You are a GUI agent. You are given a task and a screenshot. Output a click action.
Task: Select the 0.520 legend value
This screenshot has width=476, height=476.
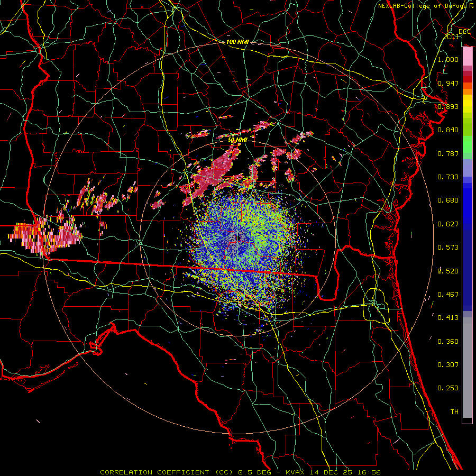(x=448, y=271)
